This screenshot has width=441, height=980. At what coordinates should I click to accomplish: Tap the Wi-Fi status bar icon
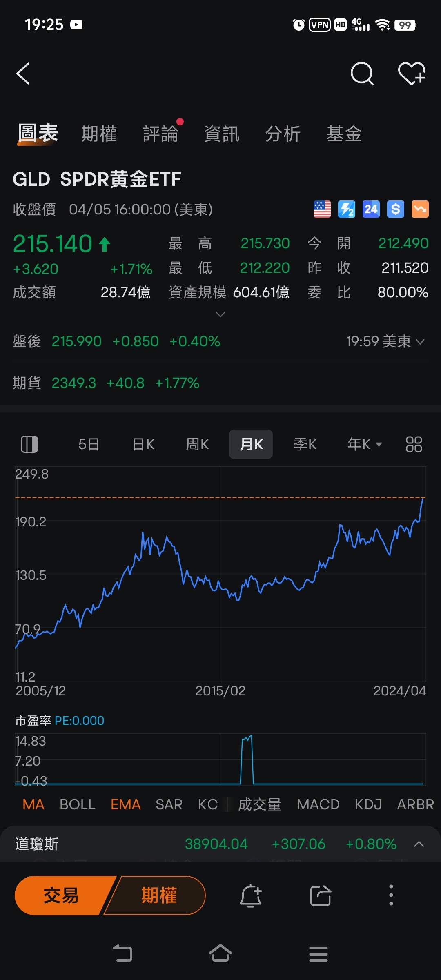383,25
